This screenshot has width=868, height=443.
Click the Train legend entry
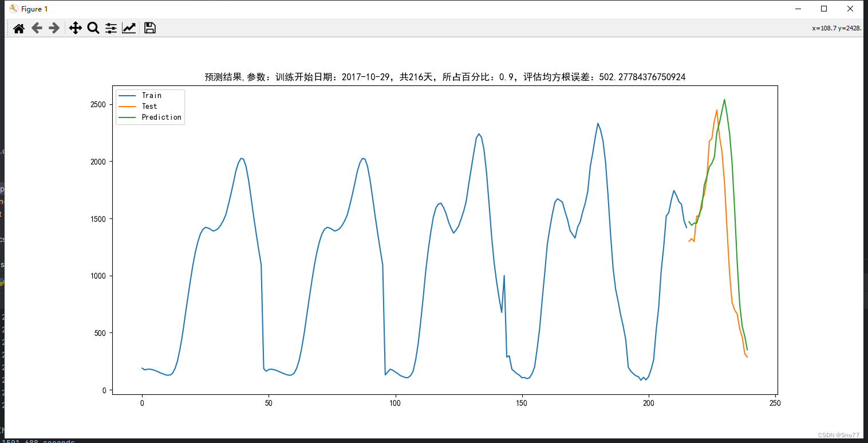pos(152,95)
